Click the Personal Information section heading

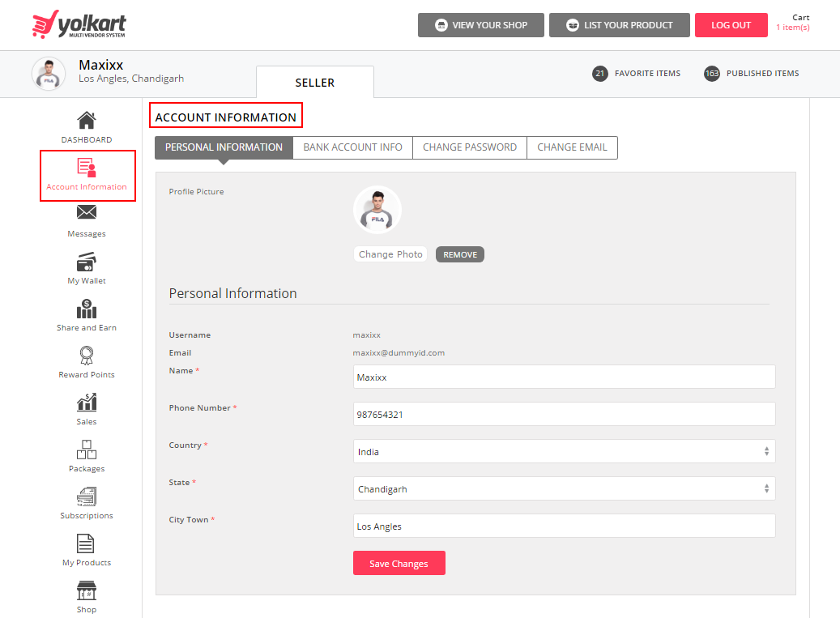[x=232, y=293]
